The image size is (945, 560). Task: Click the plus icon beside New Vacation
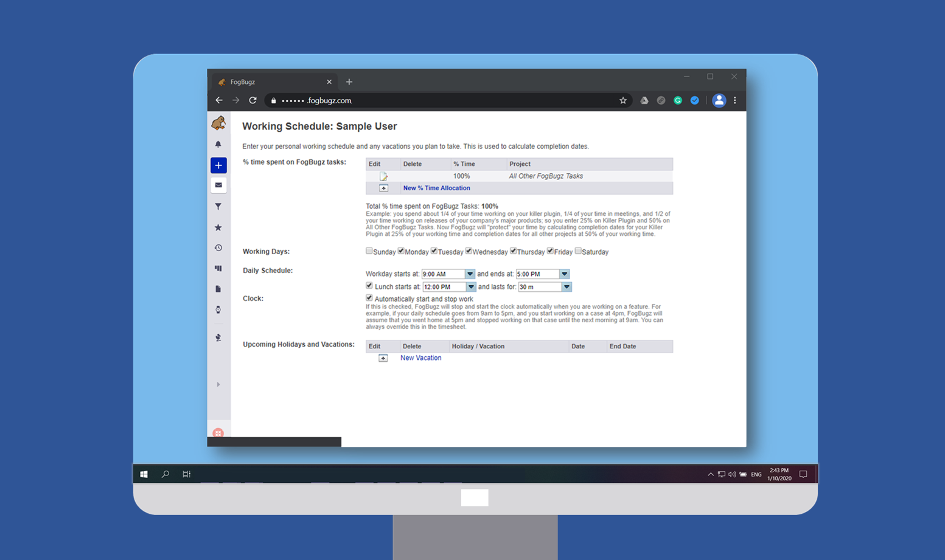click(x=383, y=358)
